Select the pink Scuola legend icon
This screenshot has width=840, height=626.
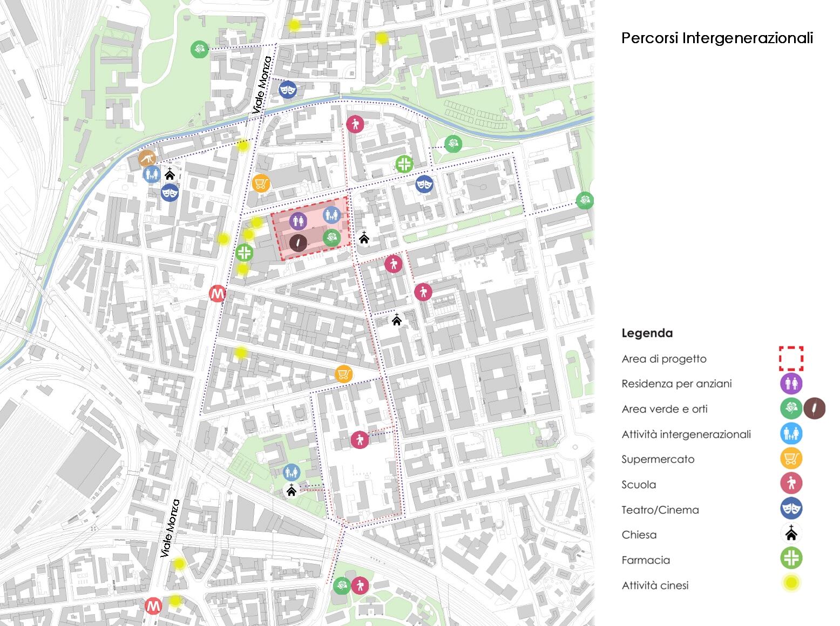(x=791, y=484)
